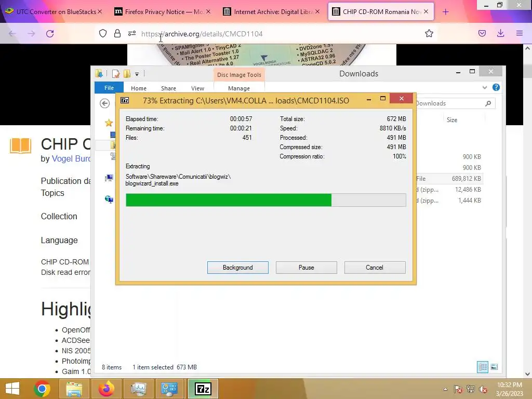The image size is (532, 399).
Task: Open the Home ribbon tab
Action: coord(138,88)
